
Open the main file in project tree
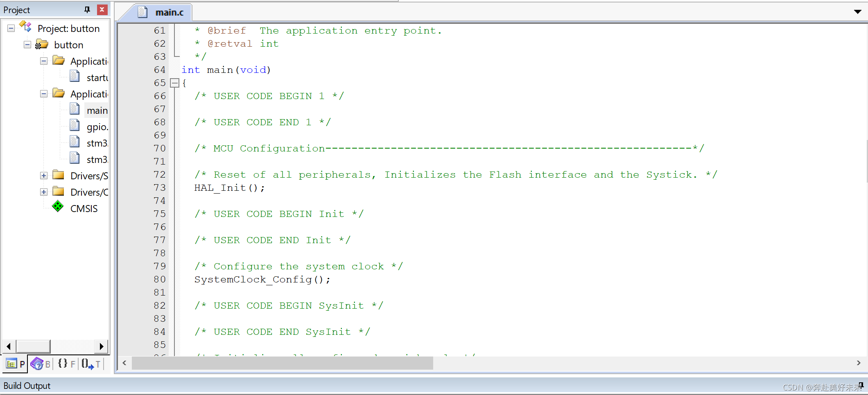[x=97, y=111]
